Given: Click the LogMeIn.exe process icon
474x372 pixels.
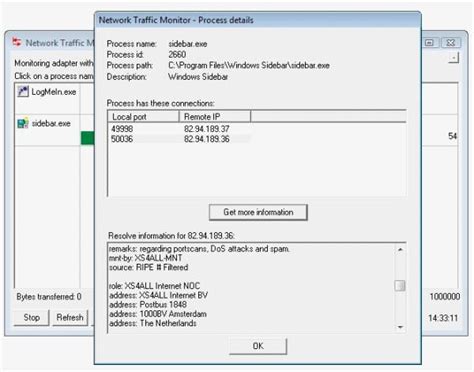Looking at the screenshot, I should (23, 91).
